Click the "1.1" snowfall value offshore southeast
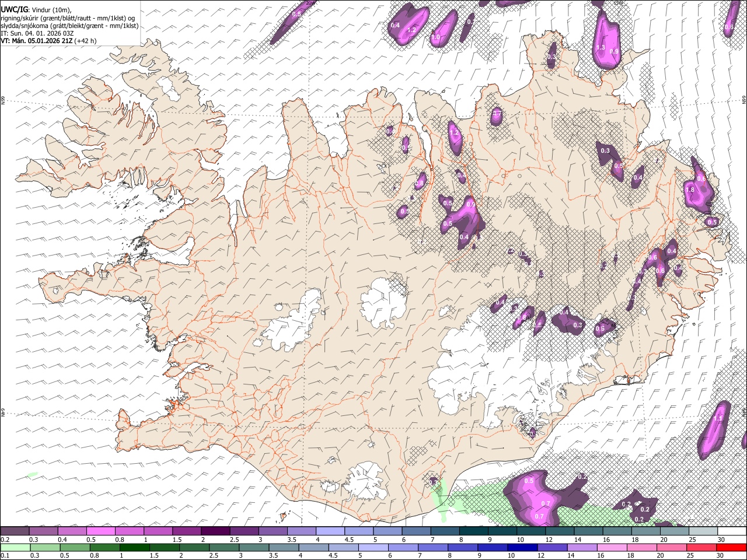Viewport: 747px width, 560px height. coord(718,418)
